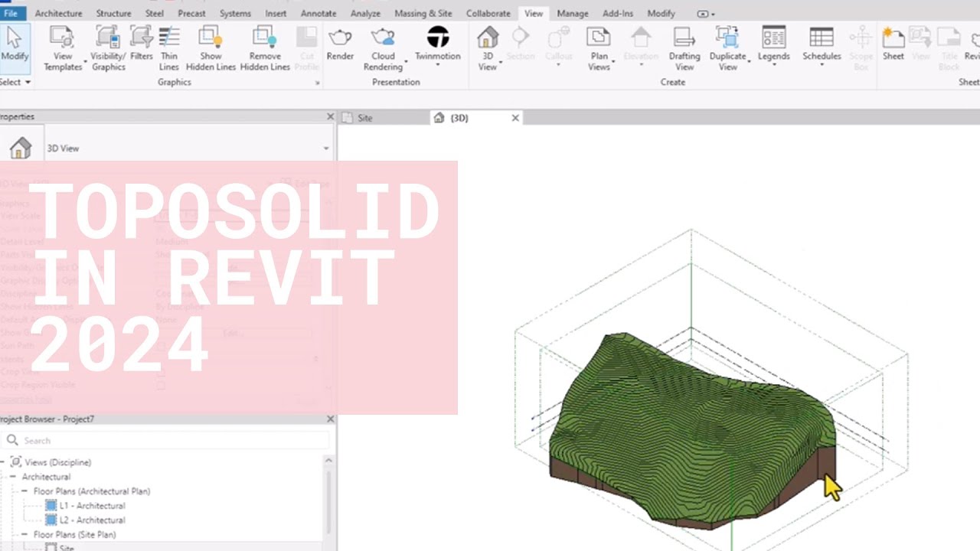Screen dimensions: 980x551
Task: Switch to the Collaborate tab
Action: point(488,13)
